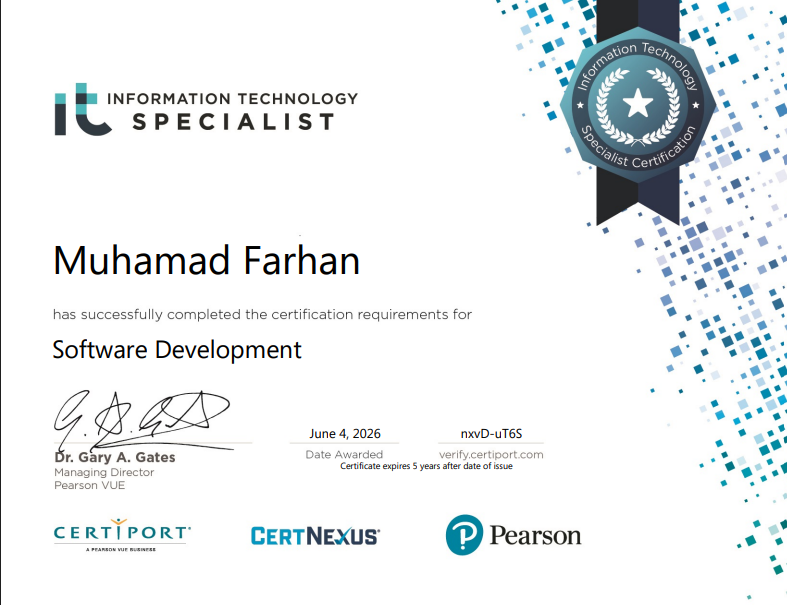787x605 pixels.
Task: Open the verify.certiport.com link
Action: [x=491, y=454]
